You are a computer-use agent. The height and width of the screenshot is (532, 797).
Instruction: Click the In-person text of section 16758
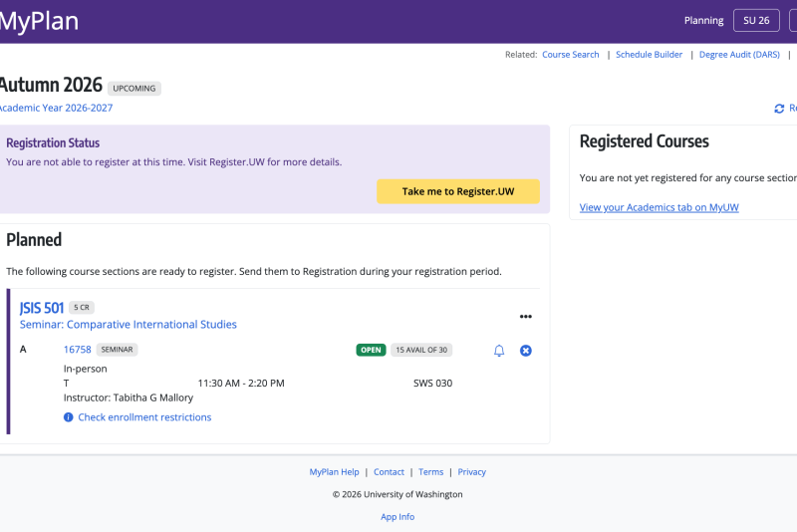86,369
